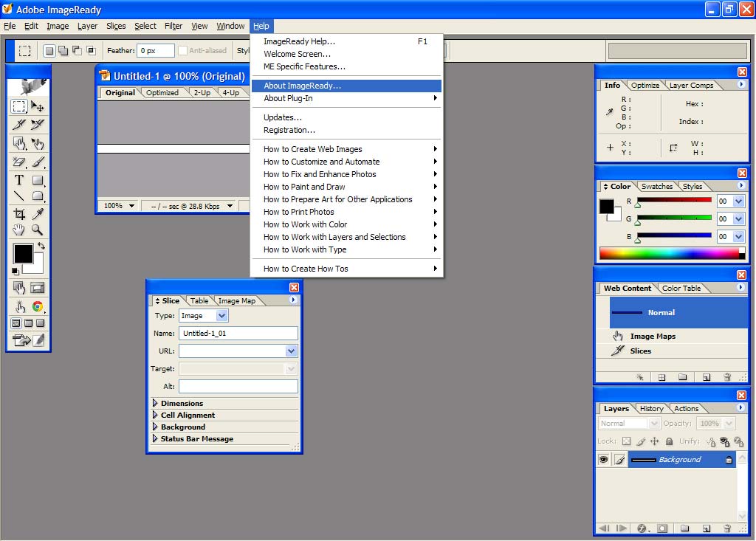Hide the Background layer visibility
Image resolution: width=756 pixels, height=541 pixels.
point(604,460)
